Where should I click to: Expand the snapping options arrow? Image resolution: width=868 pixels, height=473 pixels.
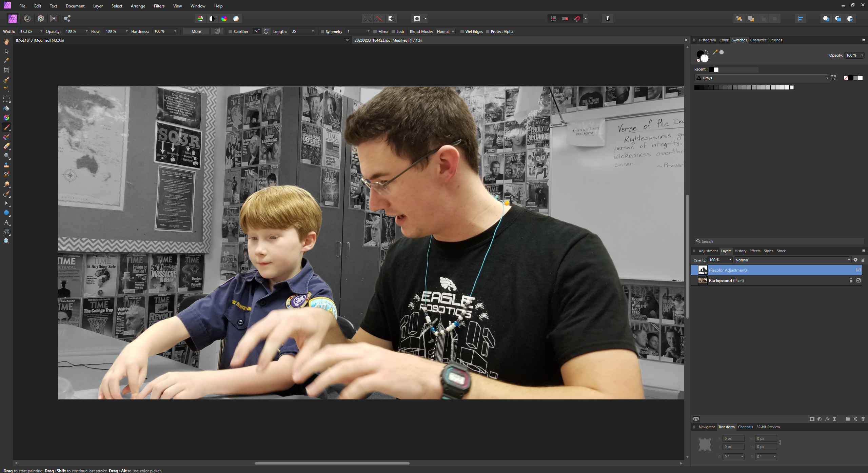tap(586, 19)
